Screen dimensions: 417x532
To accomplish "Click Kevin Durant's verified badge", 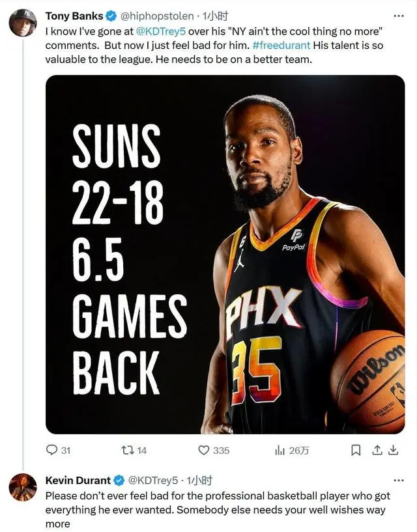I will pyautogui.click(x=119, y=481).
